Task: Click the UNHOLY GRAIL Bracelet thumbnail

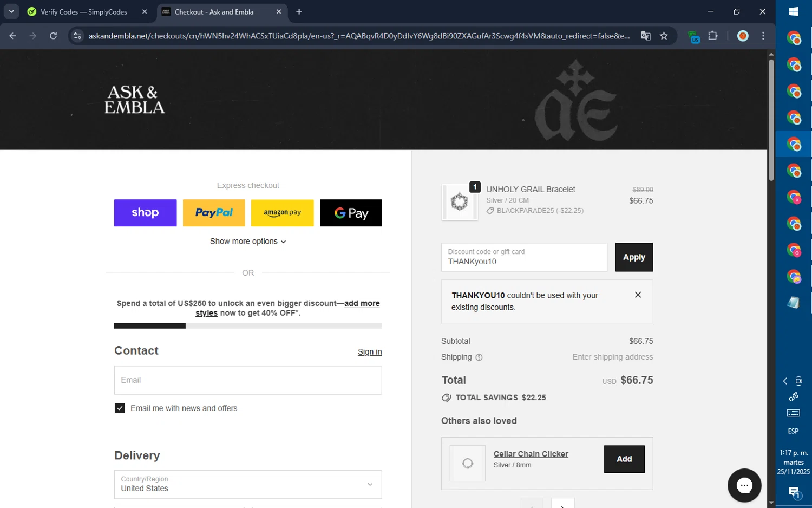Action: tap(460, 202)
